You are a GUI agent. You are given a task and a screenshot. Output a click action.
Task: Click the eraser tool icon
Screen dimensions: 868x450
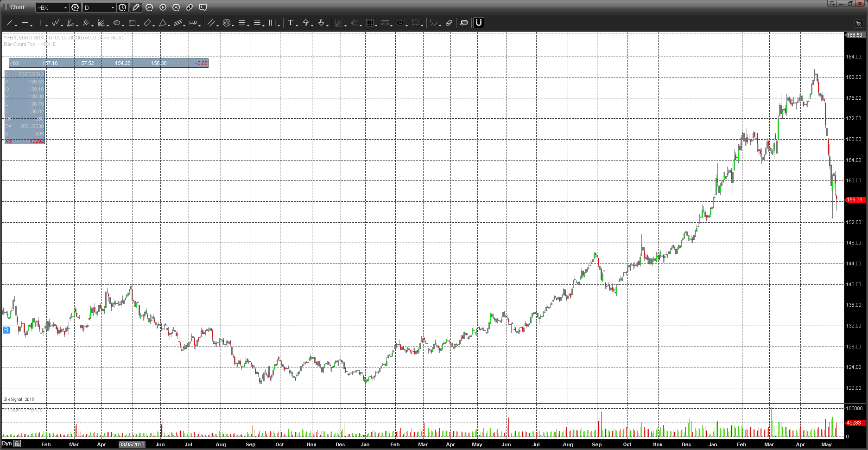pos(449,23)
